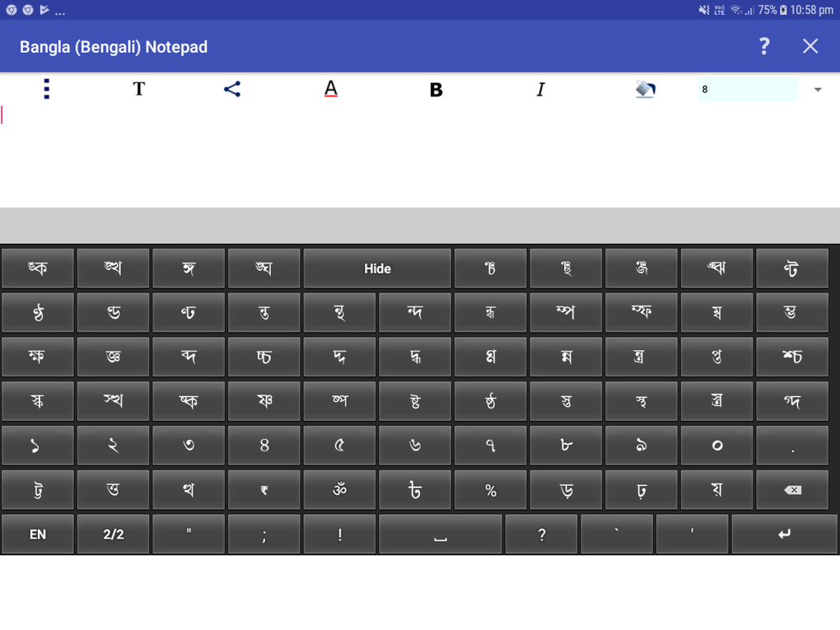Open the paint bucket fill color tool

[645, 89]
